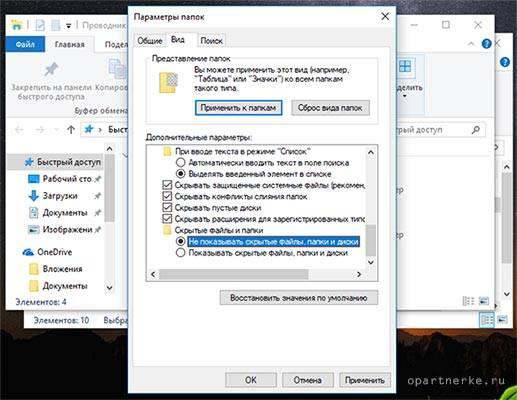The height and width of the screenshot is (400, 517).
Task: Click the Up arrow navigation icon
Action: [x=71, y=129]
